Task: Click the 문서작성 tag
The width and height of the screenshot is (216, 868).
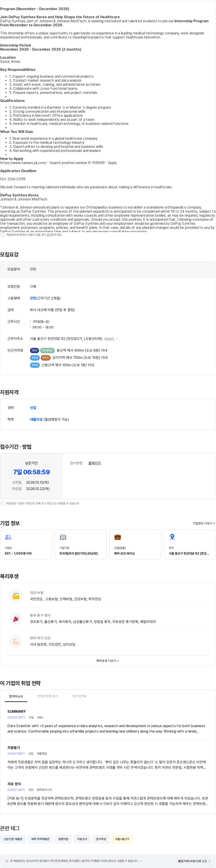Action: [101, 839]
